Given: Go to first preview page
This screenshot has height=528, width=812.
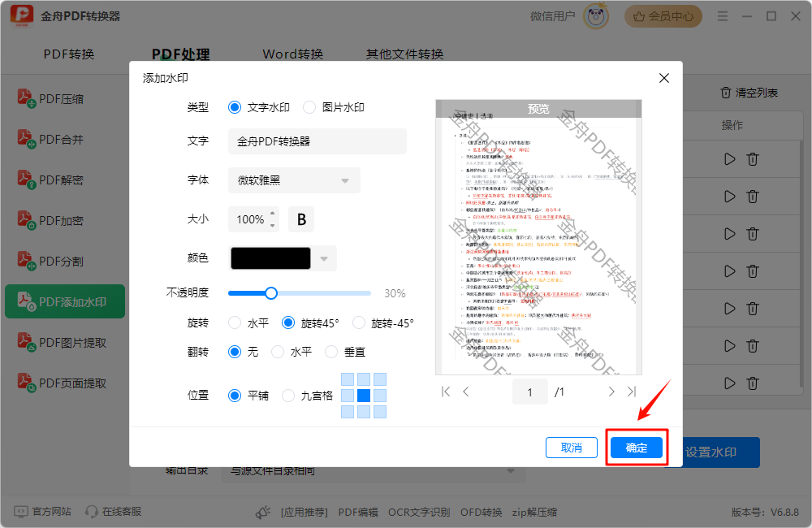Looking at the screenshot, I should (446, 392).
